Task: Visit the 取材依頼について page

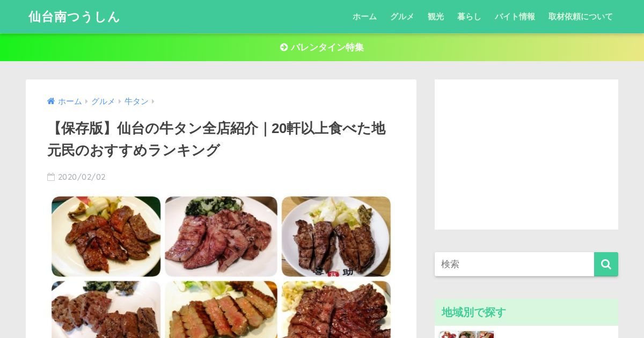Action: click(x=580, y=17)
